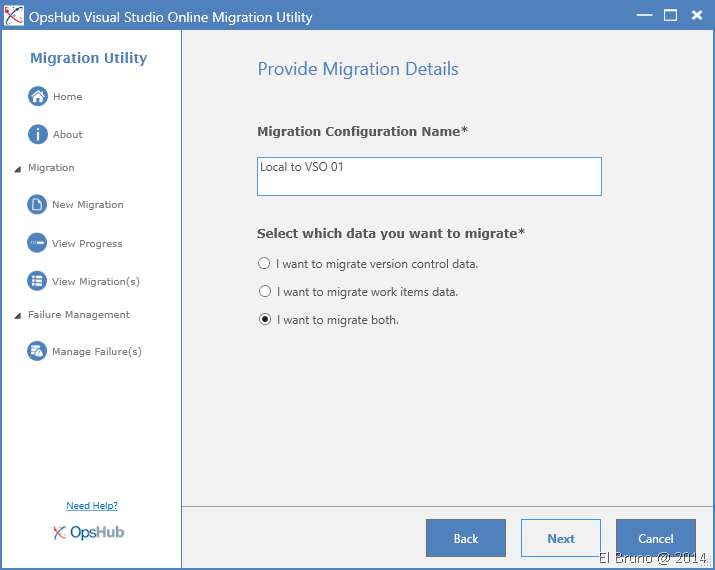Open the New Migration menu label
Viewport: 715px width, 570px height.
pos(88,205)
